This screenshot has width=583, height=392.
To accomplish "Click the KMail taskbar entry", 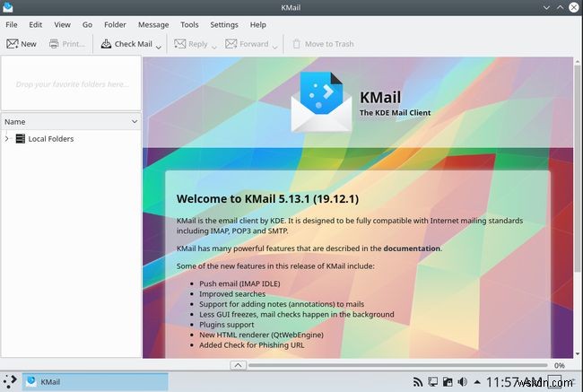I will click(95, 382).
